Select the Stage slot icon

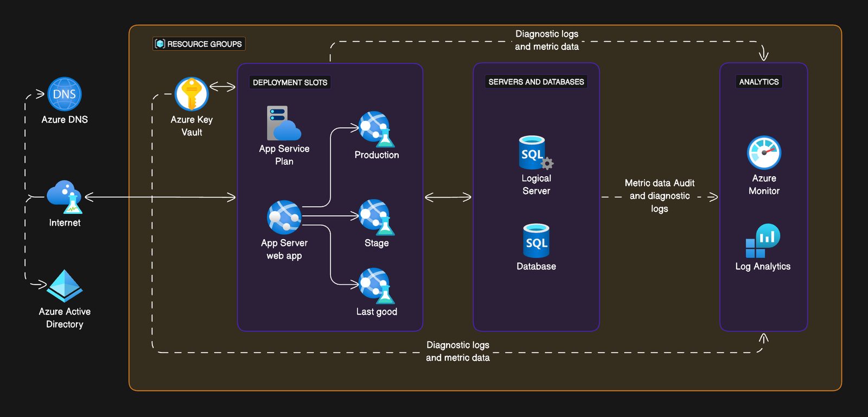(x=376, y=217)
